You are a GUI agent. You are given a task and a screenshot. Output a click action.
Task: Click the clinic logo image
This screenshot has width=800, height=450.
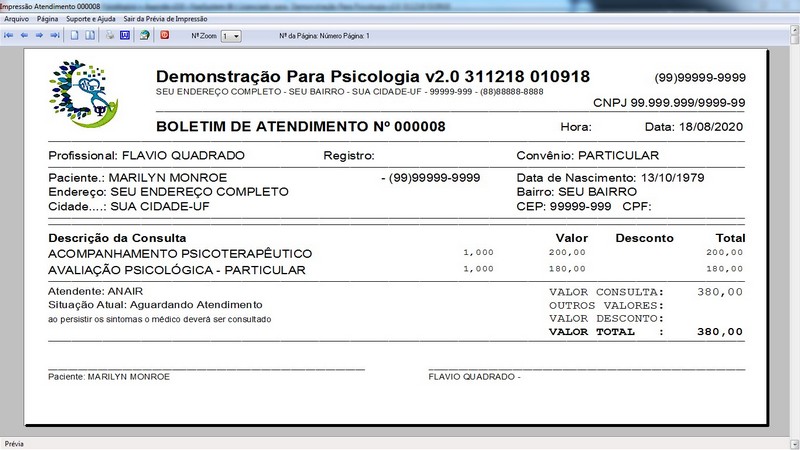point(84,94)
